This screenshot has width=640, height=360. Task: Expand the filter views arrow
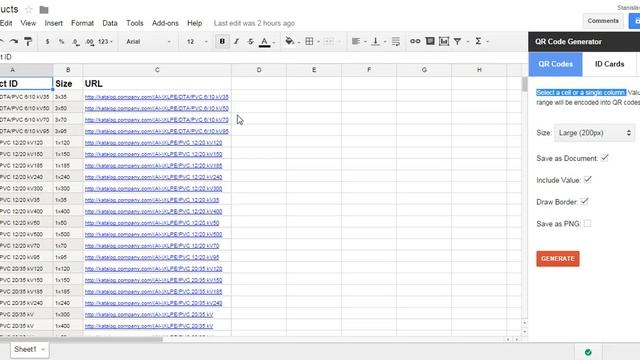pos(467,42)
